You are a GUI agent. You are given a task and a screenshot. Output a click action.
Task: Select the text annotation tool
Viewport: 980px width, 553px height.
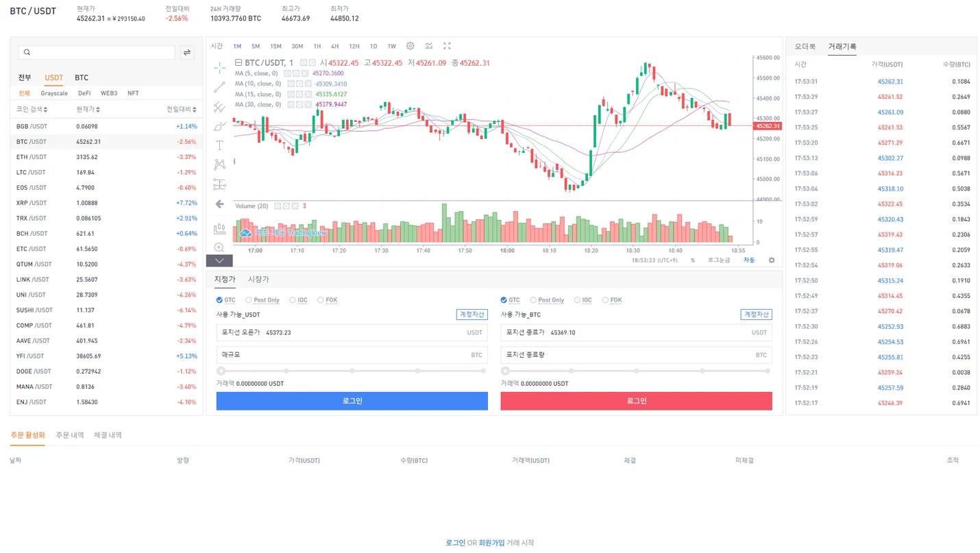coord(219,145)
